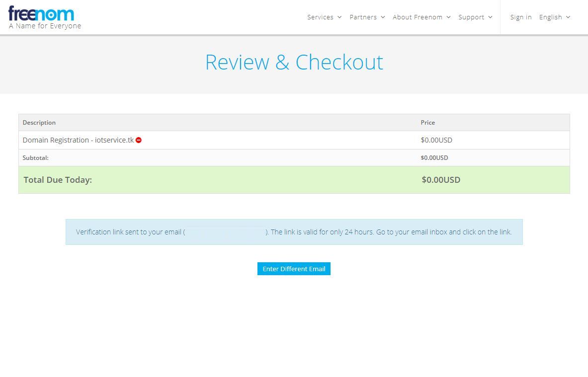Select the Review & Checkout heading

(x=294, y=62)
